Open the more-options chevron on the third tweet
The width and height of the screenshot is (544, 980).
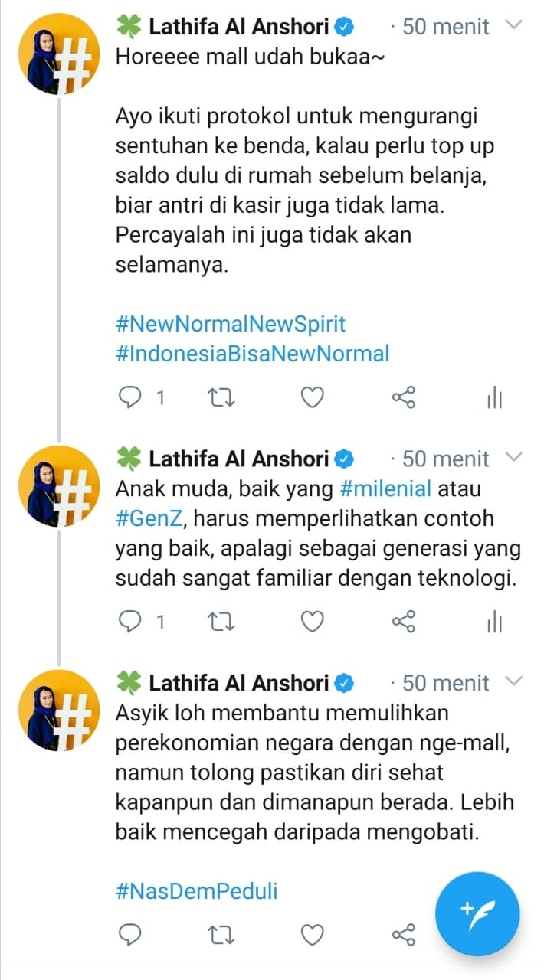pyautogui.click(x=514, y=681)
